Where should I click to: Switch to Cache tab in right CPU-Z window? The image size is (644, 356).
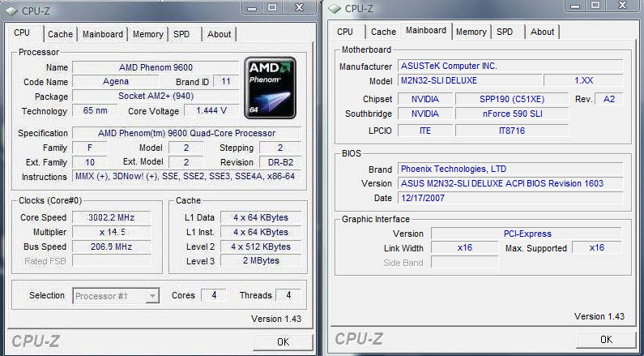[383, 32]
